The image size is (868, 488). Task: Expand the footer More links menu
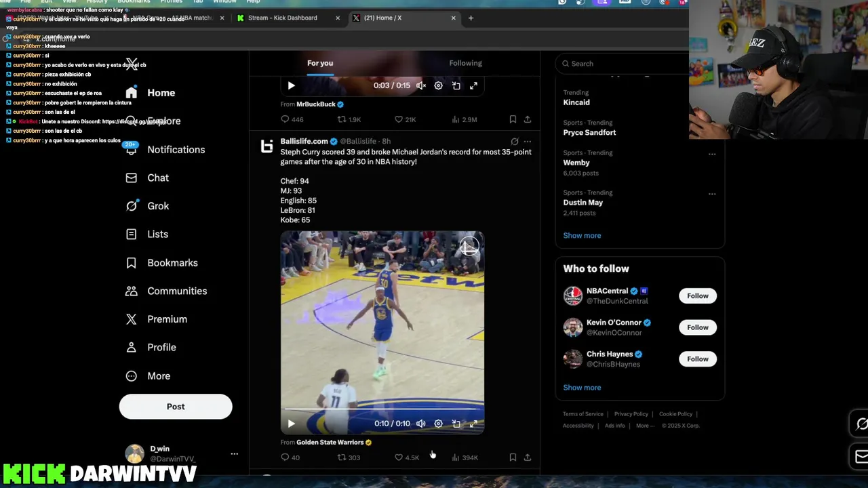pyautogui.click(x=645, y=426)
